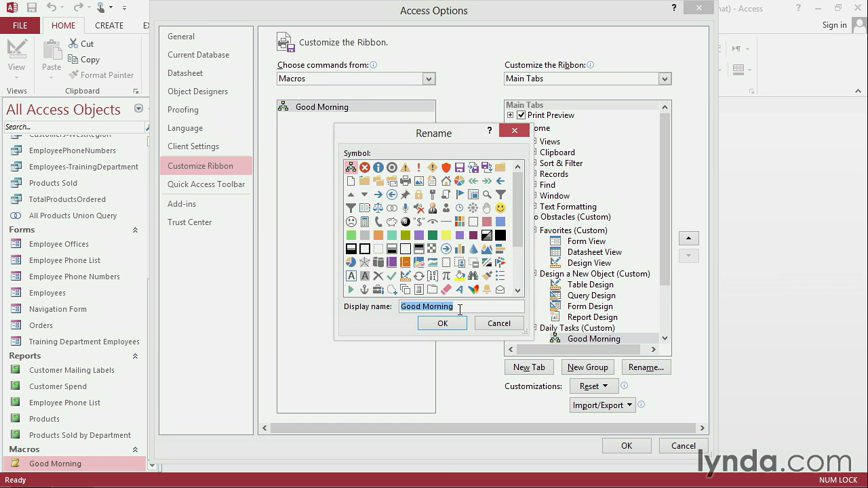
Task: Pick the telephone handset symbol
Action: click(x=378, y=222)
